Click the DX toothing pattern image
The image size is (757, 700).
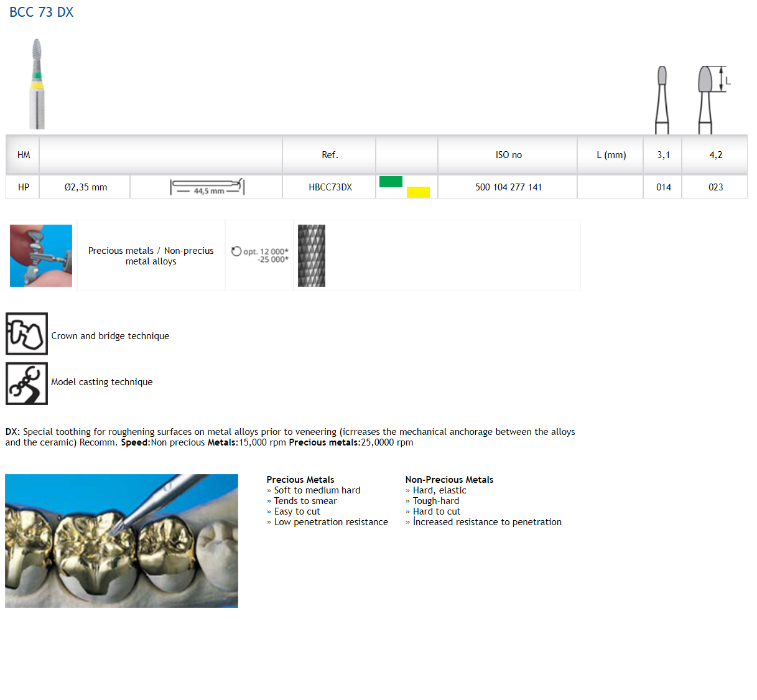(x=312, y=256)
